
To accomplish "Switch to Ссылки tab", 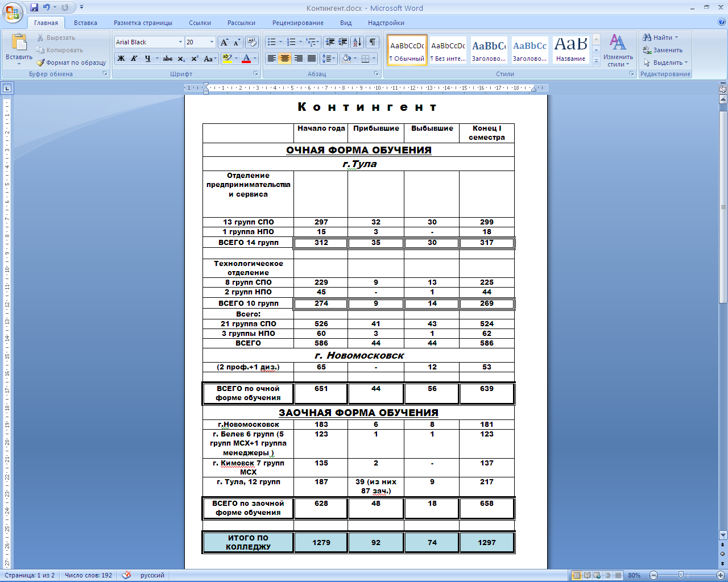I will click(x=200, y=23).
